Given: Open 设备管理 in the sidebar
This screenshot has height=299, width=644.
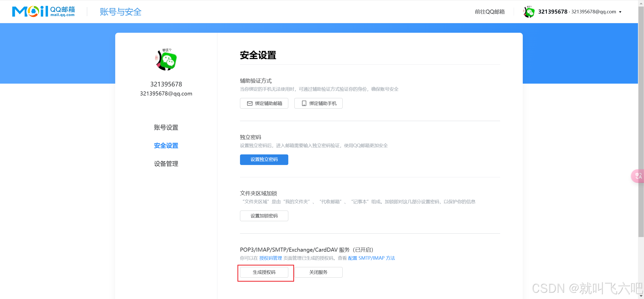Looking at the screenshot, I should 166,164.
